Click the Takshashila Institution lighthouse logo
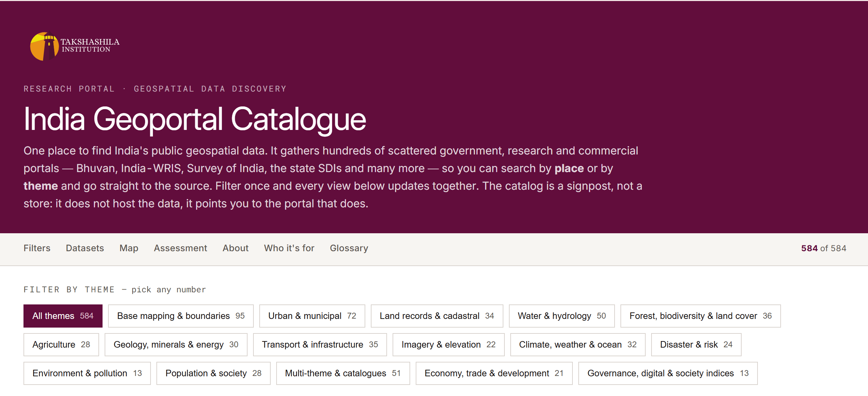 [75, 46]
